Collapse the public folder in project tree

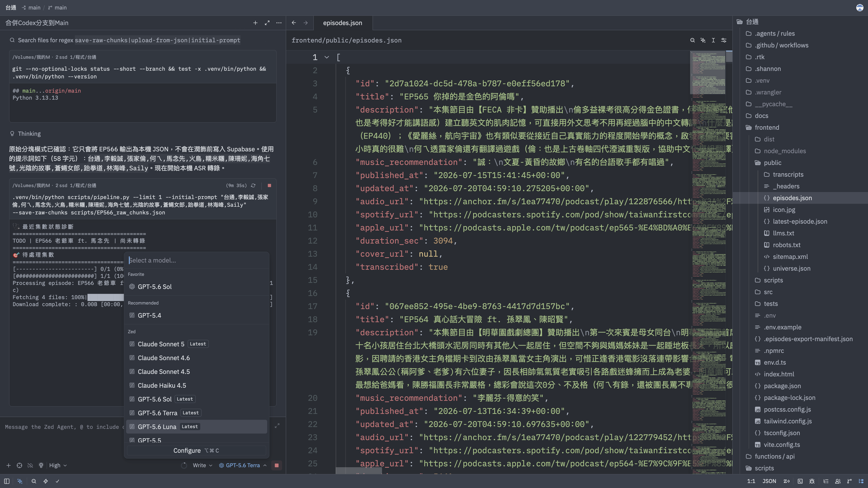(x=772, y=163)
